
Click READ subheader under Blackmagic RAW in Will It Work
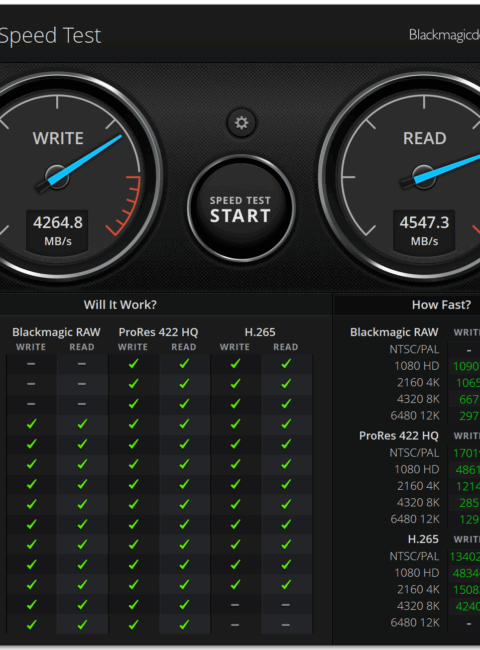point(82,347)
